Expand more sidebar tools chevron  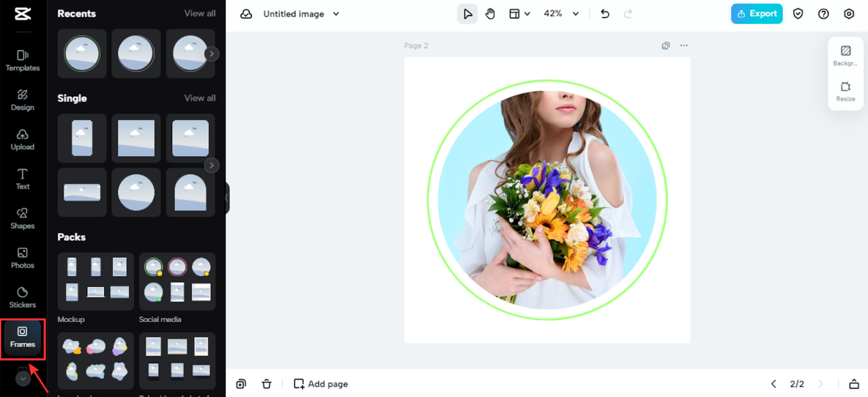click(x=23, y=379)
